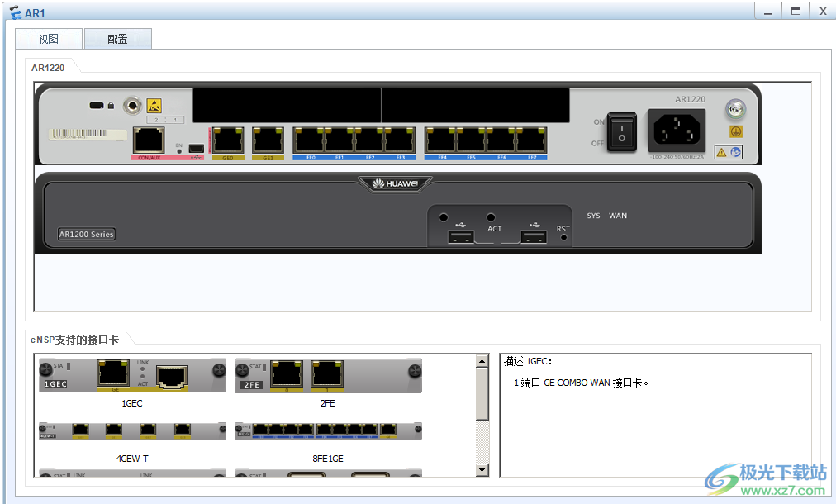Click the CON/AUX console port

tap(149, 140)
